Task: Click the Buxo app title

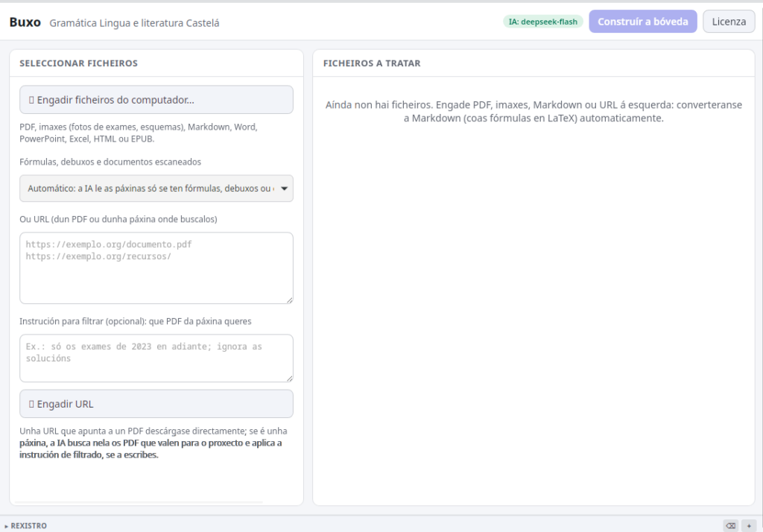Action: click(25, 22)
